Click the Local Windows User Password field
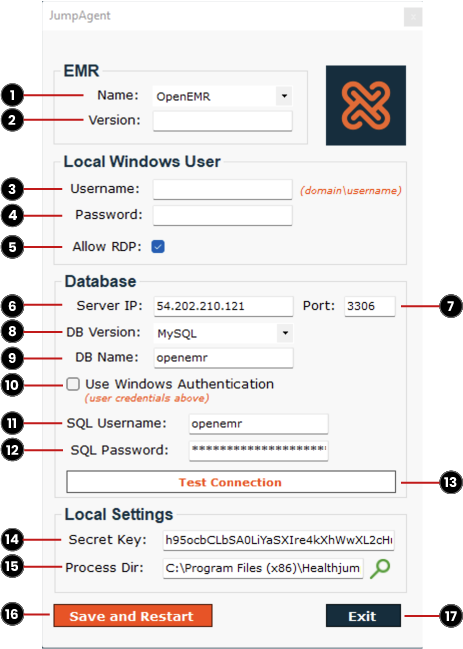 tap(223, 215)
